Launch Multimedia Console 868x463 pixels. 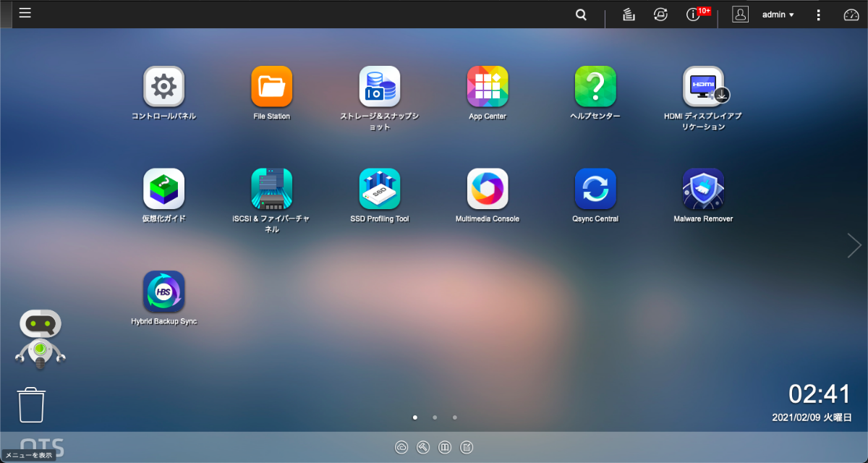pyautogui.click(x=488, y=189)
